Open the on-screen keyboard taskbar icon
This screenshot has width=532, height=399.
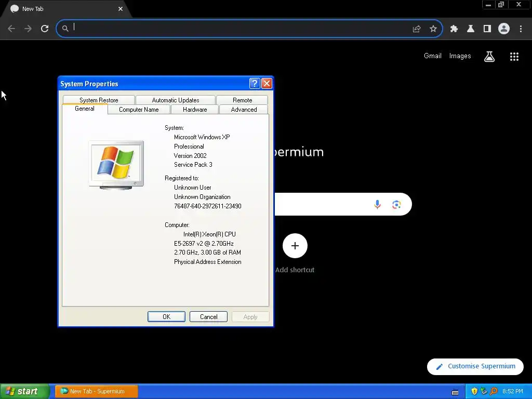[455, 392]
